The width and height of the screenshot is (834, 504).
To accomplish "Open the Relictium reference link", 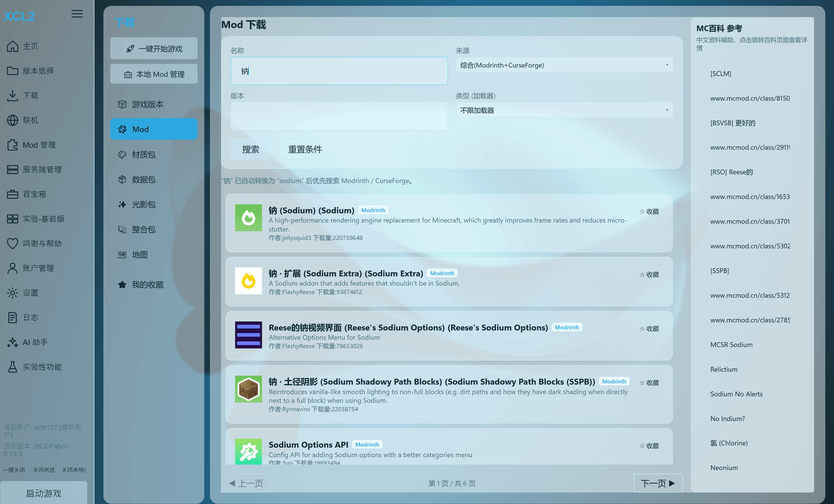I will tap(724, 369).
